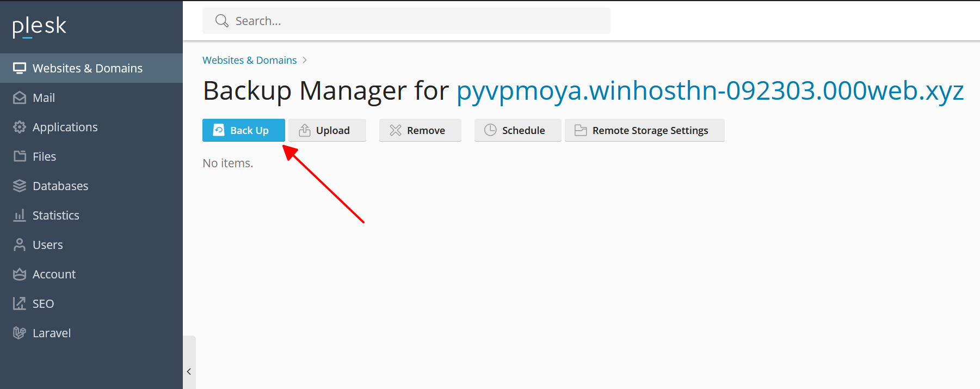Select the 'No items.' text
Screen dimensions: 980x389
pos(228,163)
